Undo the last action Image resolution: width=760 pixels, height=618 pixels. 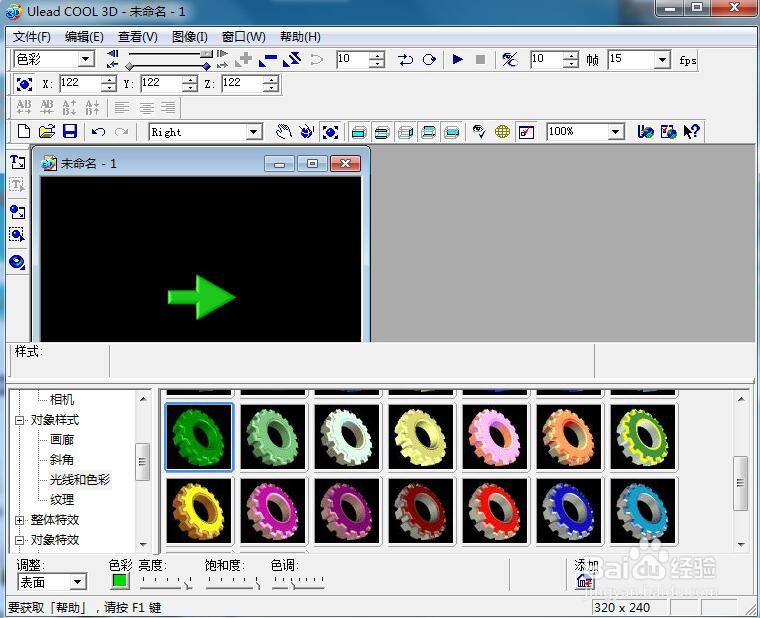98,132
